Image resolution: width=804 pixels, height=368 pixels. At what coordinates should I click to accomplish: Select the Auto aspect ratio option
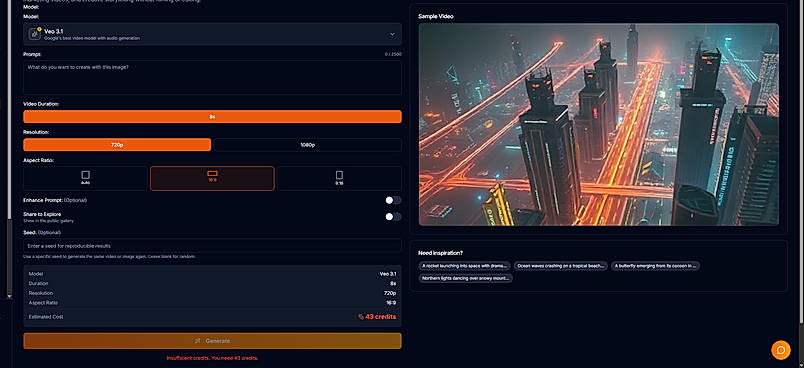coord(85,178)
